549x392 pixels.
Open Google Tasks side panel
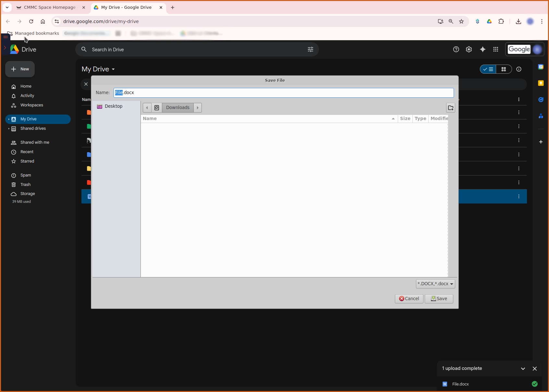point(541,100)
